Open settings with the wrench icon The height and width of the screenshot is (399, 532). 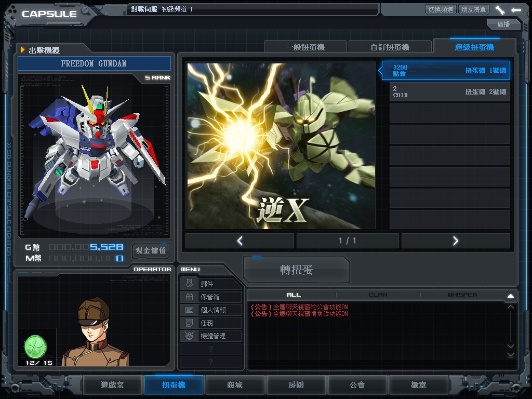pyautogui.click(x=500, y=10)
